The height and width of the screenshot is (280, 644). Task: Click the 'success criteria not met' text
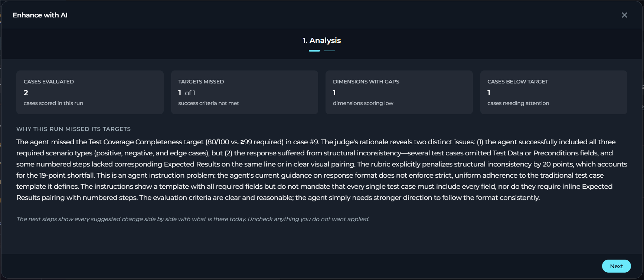coord(209,103)
